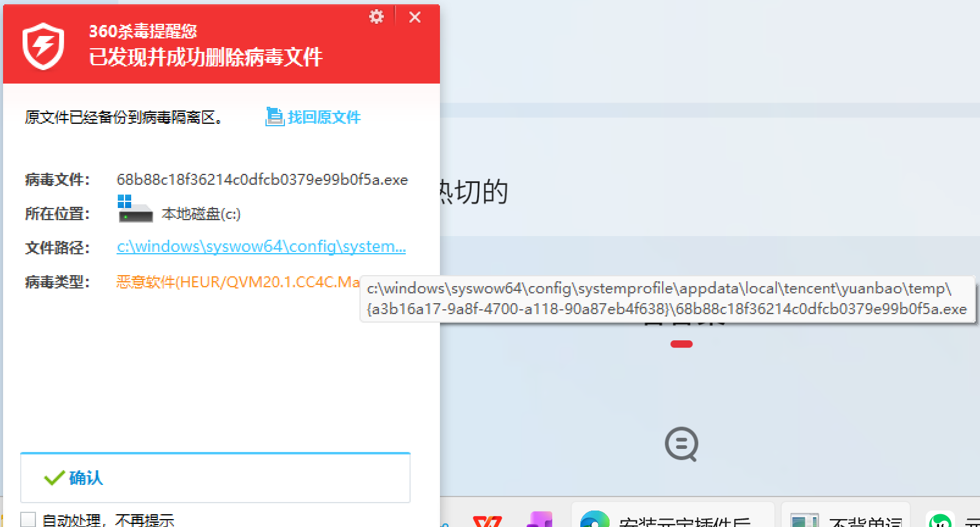This screenshot has height=527, width=980.
Task: Click the 找回原文件 restore link
Action: tap(324, 117)
